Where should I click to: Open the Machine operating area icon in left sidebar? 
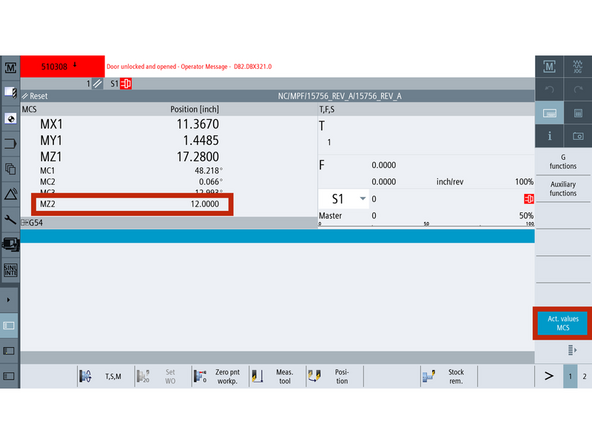[x=10, y=68]
